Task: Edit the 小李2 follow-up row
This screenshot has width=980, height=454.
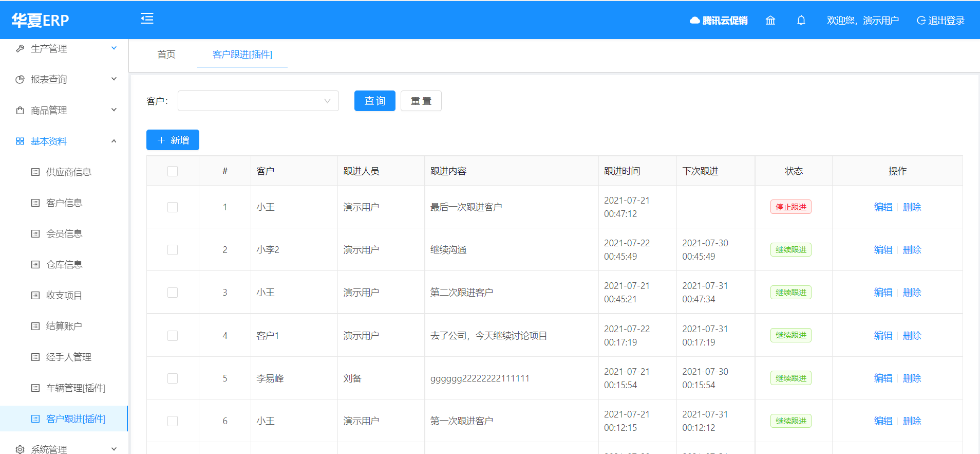Action: pyautogui.click(x=883, y=250)
